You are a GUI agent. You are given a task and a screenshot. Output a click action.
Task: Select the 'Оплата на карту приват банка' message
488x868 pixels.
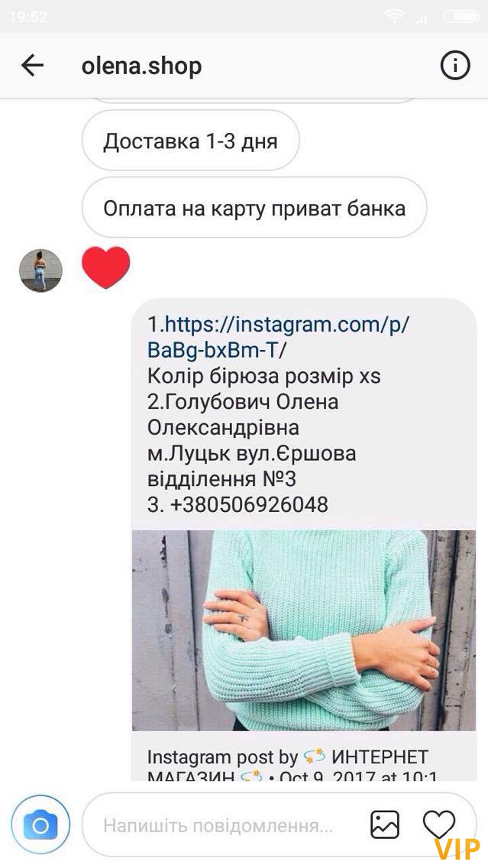254,208
